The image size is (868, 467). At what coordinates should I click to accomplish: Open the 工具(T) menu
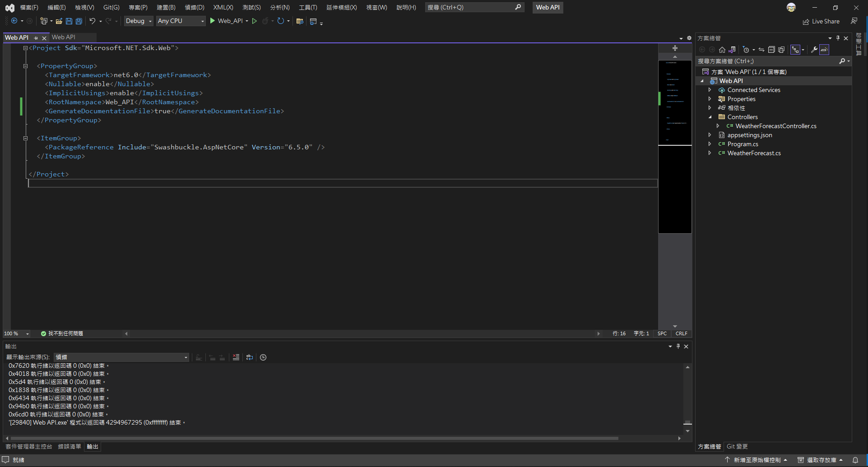point(308,7)
